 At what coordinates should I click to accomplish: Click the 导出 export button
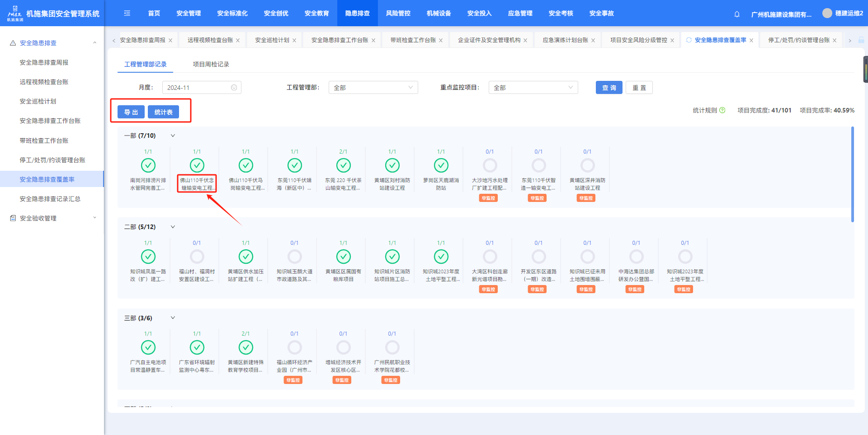click(x=131, y=112)
